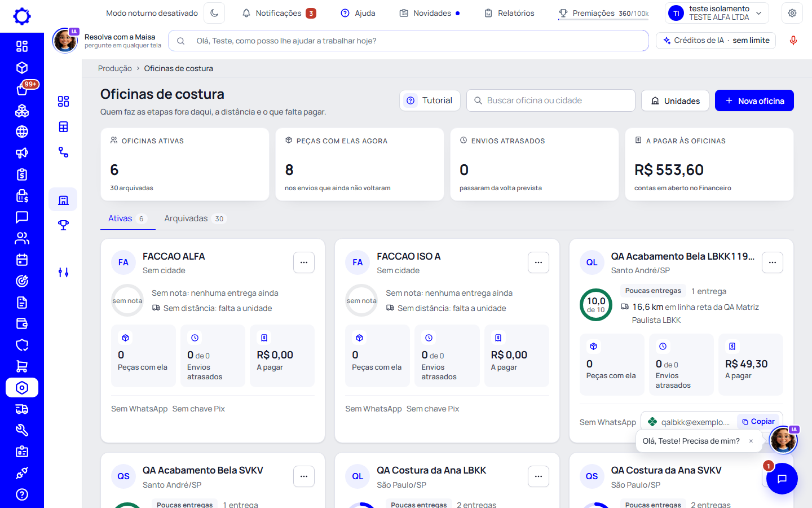
Task: Open the Tutorial button
Action: click(430, 100)
